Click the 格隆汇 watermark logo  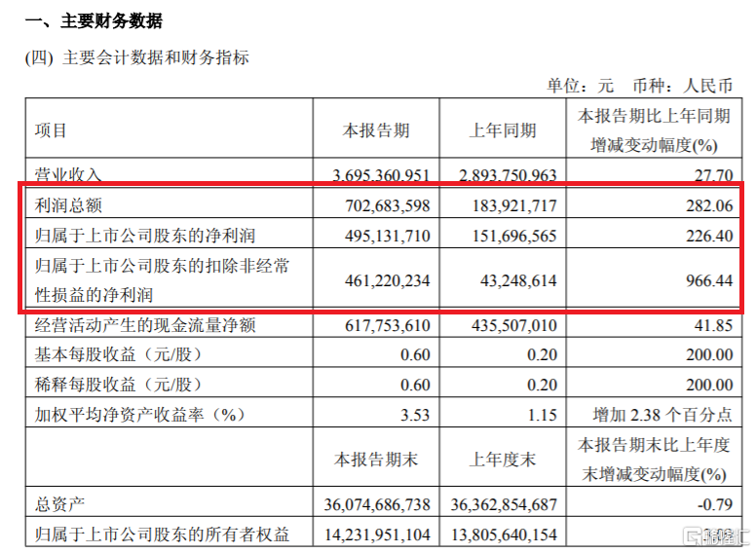click(x=718, y=536)
